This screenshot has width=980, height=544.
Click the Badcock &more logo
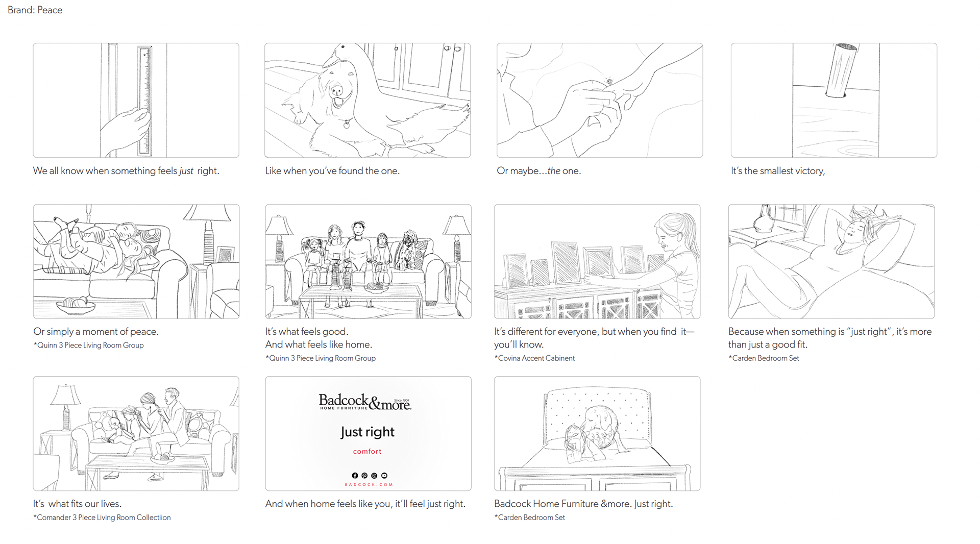pos(365,402)
